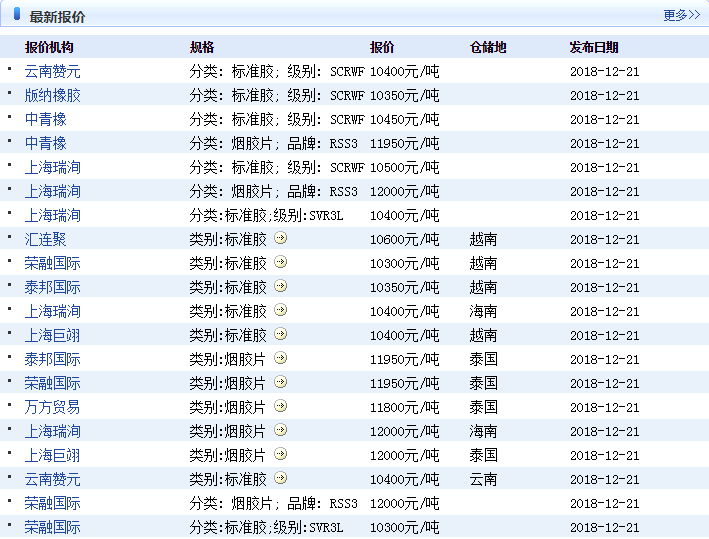Image resolution: width=709 pixels, height=539 pixels.
Task: Open 汇连聚 organization link
Action: coord(45,239)
